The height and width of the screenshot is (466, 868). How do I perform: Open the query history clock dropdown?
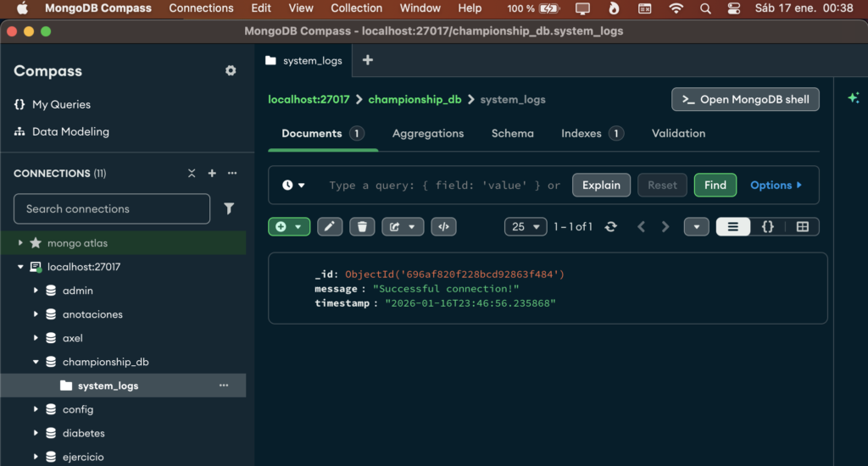click(293, 186)
